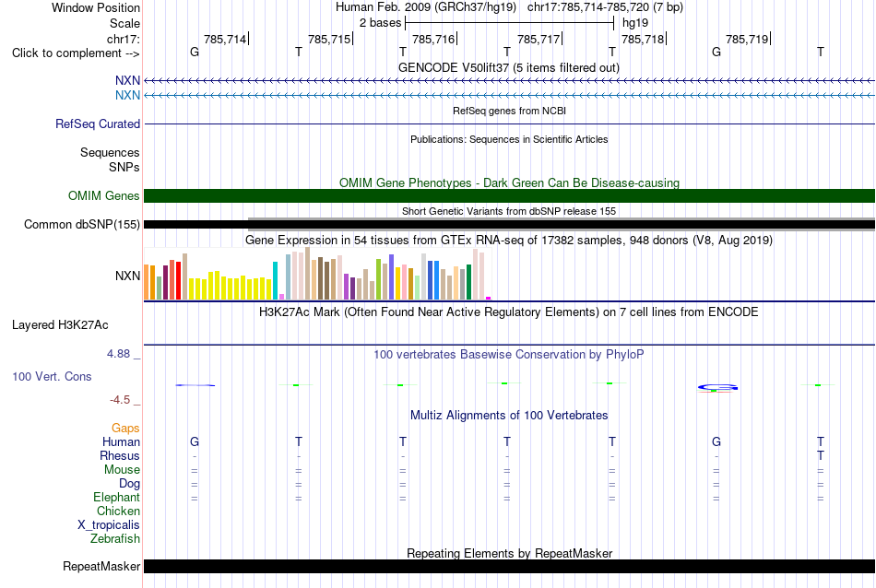Click the 'Click to complement -->' label
The image size is (876, 588).
pos(76,53)
